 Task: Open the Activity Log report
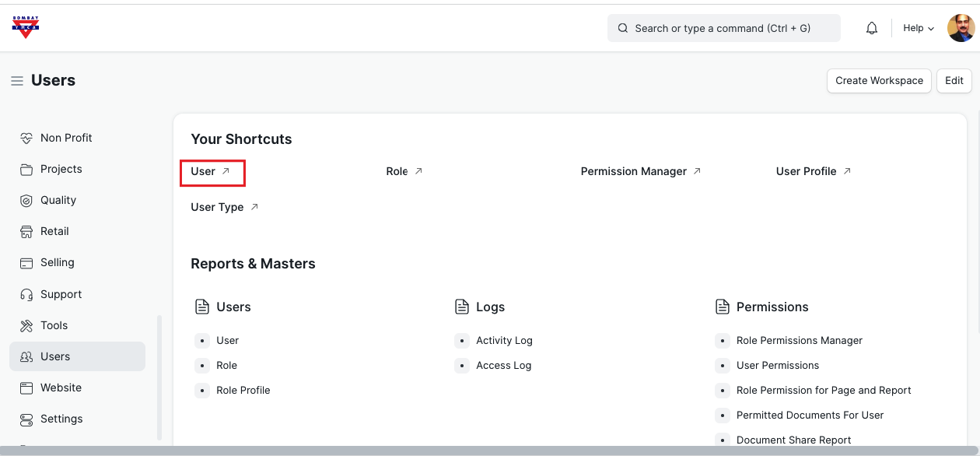coord(504,340)
